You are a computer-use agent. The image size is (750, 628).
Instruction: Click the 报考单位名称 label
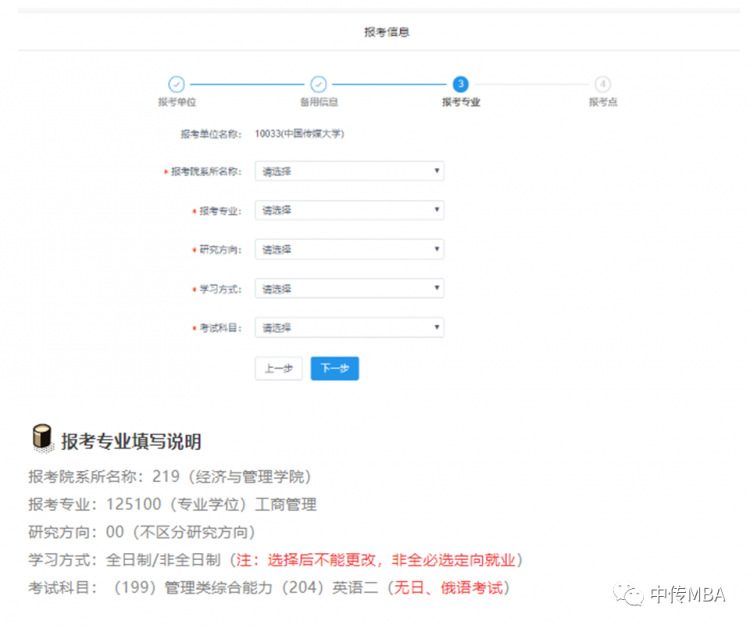pyautogui.click(x=211, y=134)
